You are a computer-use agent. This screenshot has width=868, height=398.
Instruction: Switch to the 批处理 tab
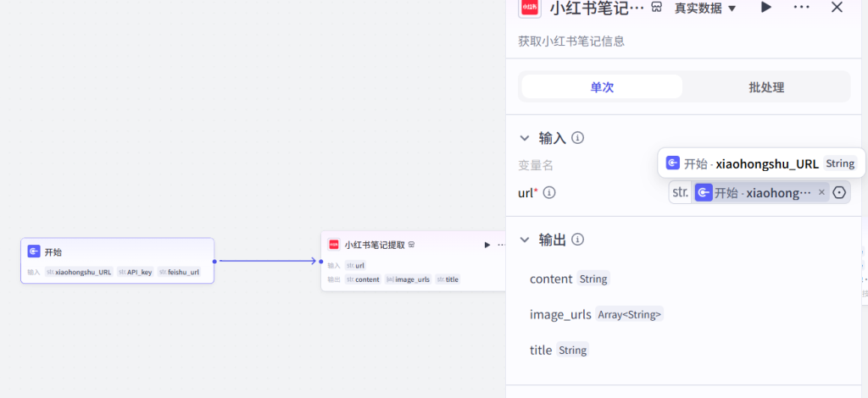[765, 87]
